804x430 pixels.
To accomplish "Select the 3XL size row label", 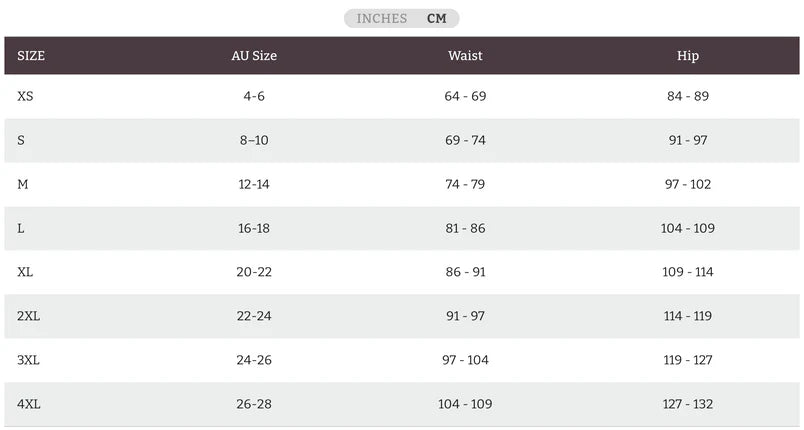I will (x=29, y=360).
